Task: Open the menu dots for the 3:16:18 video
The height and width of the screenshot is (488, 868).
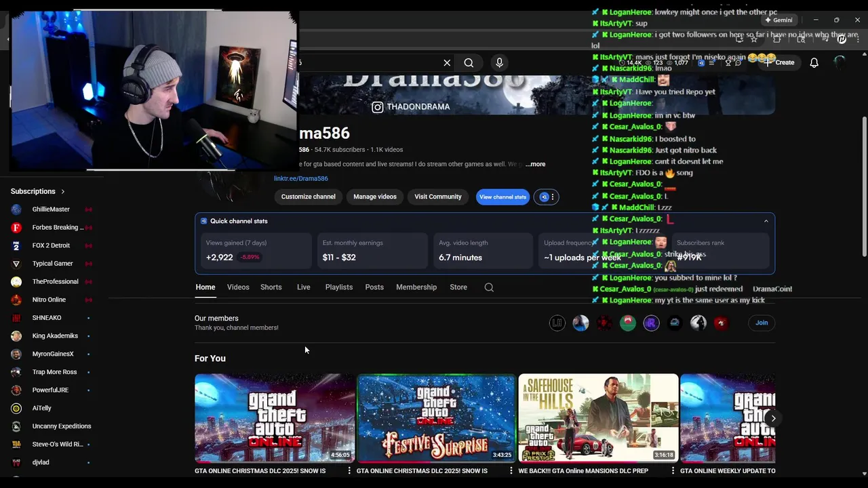Action: (673, 470)
